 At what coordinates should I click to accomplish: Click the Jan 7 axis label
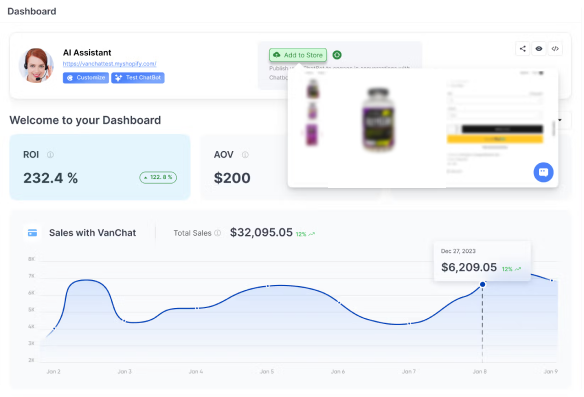tap(409, 372)
